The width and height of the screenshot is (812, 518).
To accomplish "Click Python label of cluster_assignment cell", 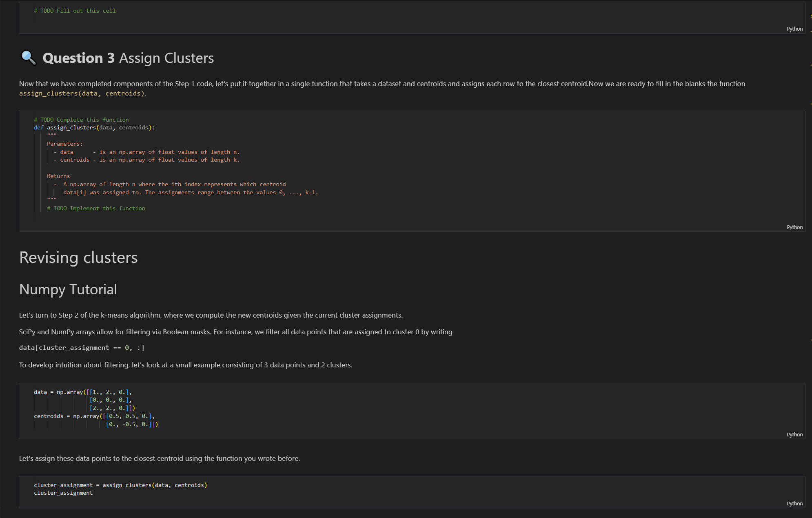I will point(794,504).
